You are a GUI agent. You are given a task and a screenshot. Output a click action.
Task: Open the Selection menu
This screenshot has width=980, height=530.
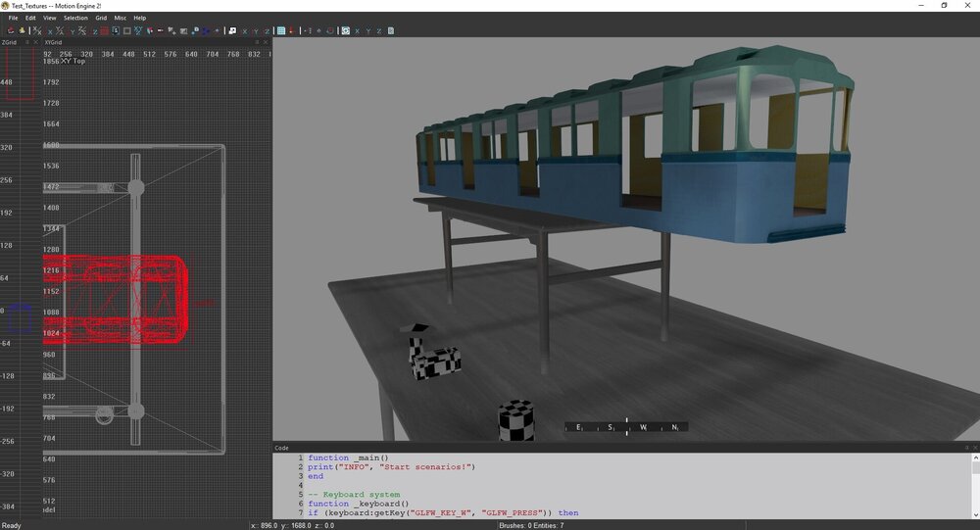pos(75,18)
